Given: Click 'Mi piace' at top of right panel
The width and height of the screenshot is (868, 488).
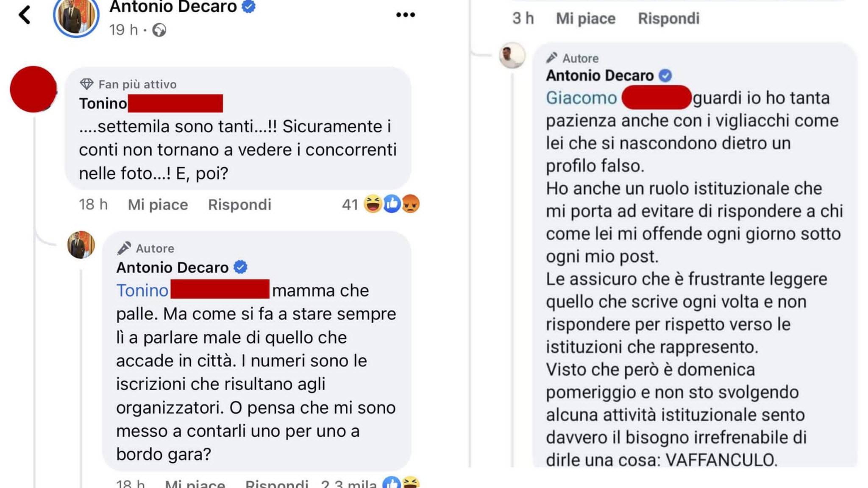Looking at the screenshot, I should tap(585, 19).
